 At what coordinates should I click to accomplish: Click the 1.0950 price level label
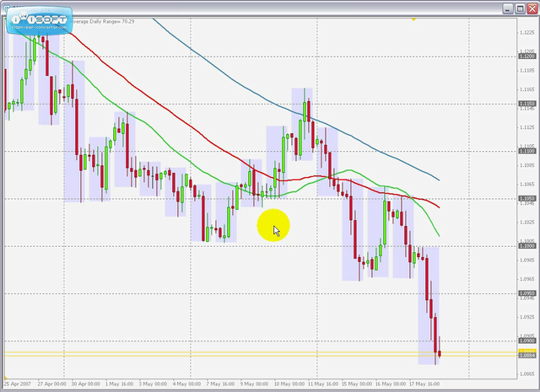[526, 293]
